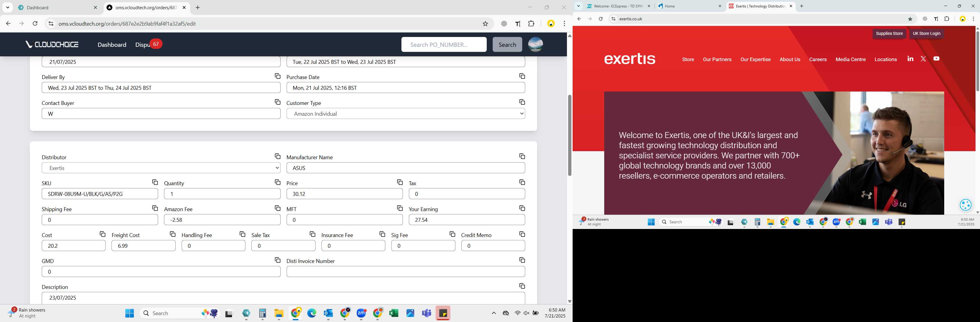This screenshot has width=980, height=322.
Task: Copy the Customer Type value
Action: [x=522, y=102]
